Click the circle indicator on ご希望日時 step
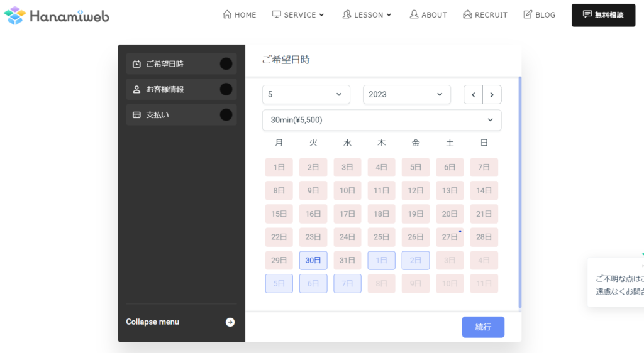The image size is (644, 353). [226, 64]
